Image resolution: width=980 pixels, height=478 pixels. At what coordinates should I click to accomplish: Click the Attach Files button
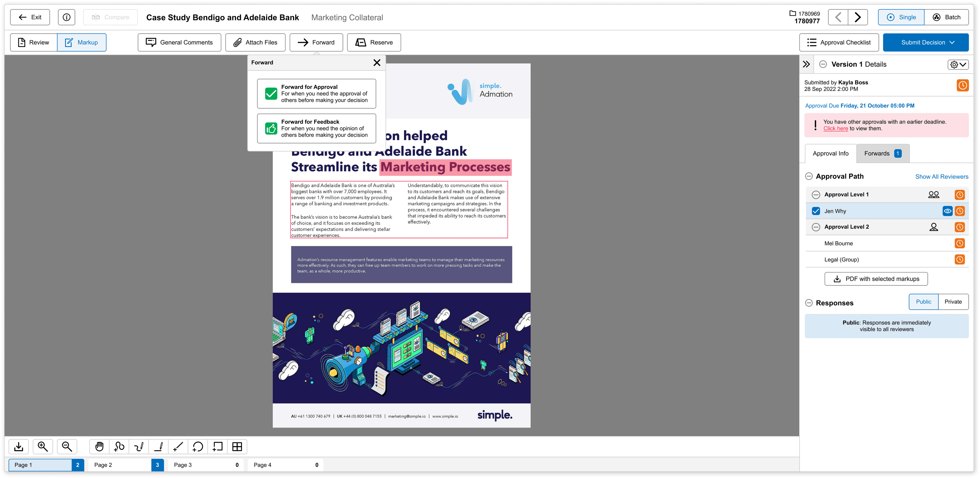(x=255, y=42)
